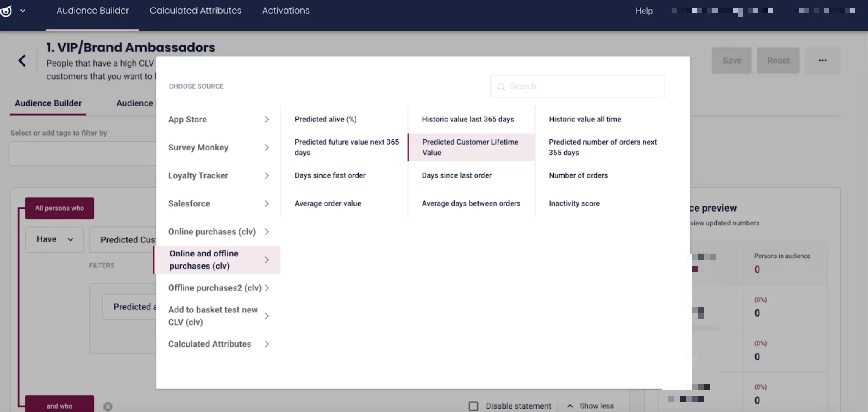Click the app logo icon in the top bar
The image size is (868, 412).
pos(6,11)
